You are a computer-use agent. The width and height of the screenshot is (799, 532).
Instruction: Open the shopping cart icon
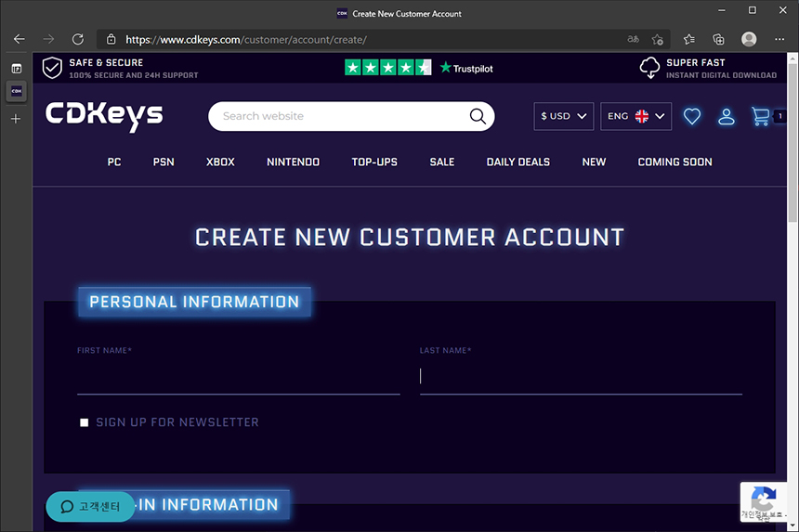(761, 116)
